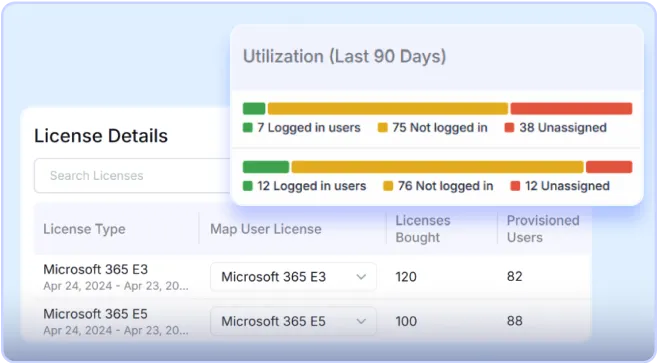Select the Provisioned Users column header

tap(543, 229)
